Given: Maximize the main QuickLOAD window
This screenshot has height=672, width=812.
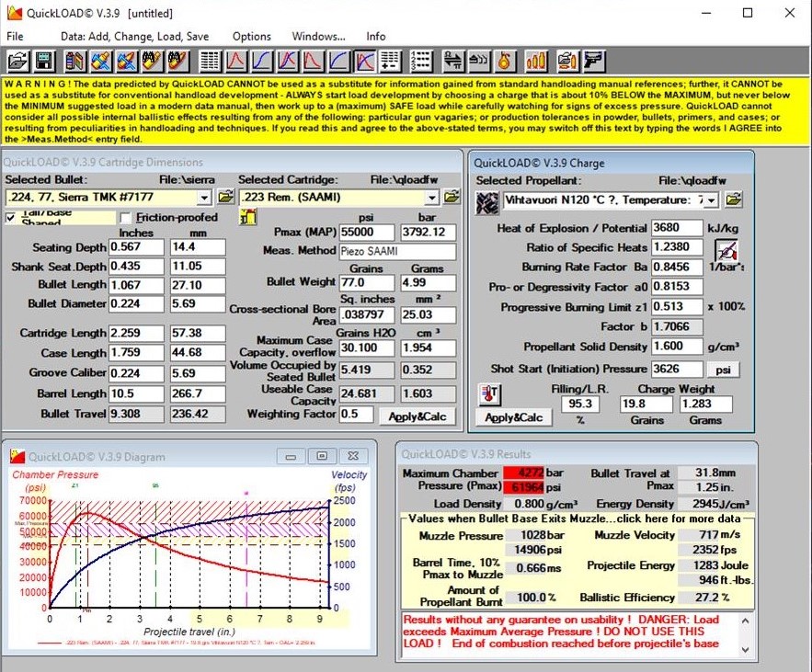Looking at the screenshot, I should pyautogui.click(x=748, y=13).
